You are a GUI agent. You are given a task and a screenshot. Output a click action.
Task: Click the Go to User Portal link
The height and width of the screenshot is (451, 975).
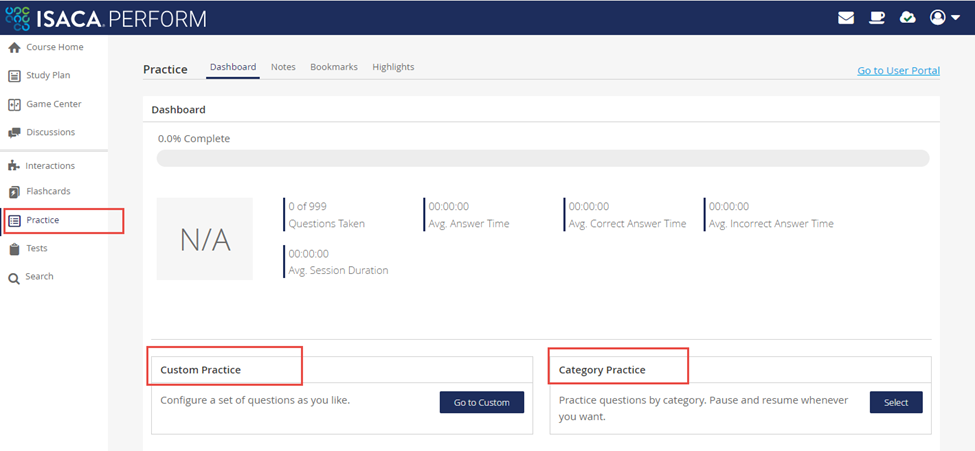898,71
